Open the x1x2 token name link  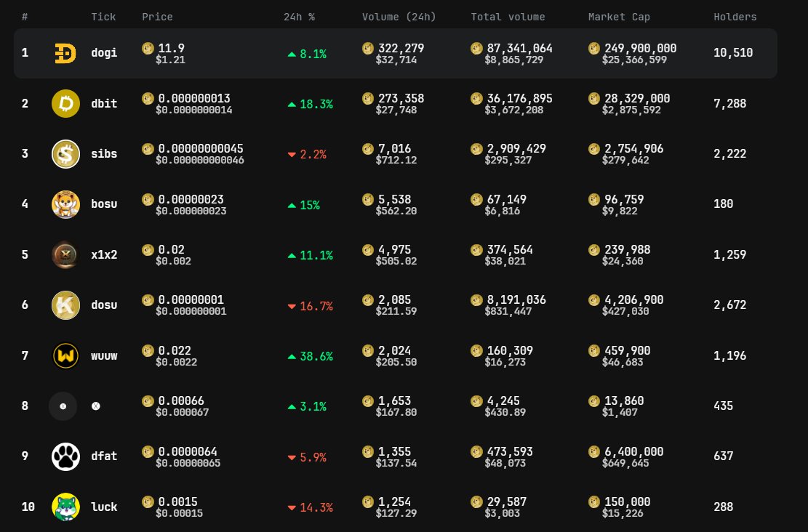pos(104,254)
